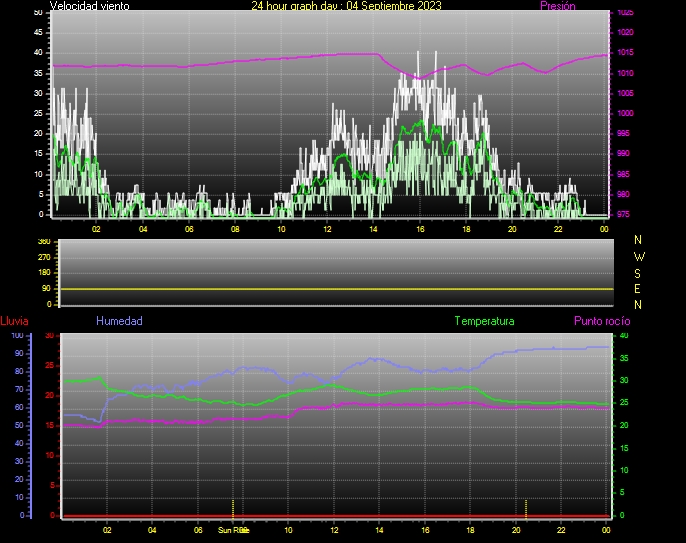
Task: Click the 'Velocidad viento' graph title
Action: click(x=89, y=6)
